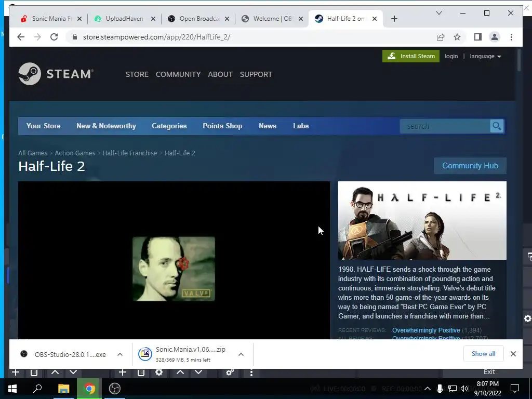Image resolution: width=532 pixels, height=399 pixels.
Task: Click the Steam store search magnifier button
Action: (x=497, y=126)
